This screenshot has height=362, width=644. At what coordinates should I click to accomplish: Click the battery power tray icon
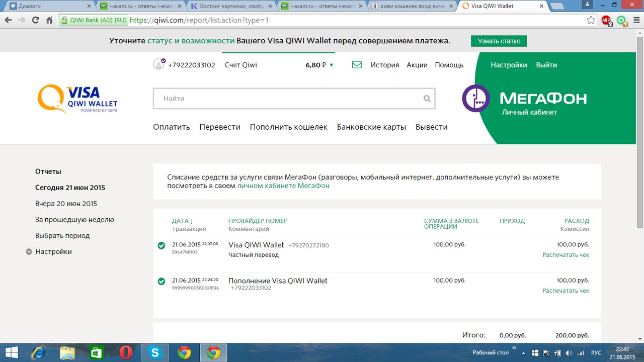point(558,353)
